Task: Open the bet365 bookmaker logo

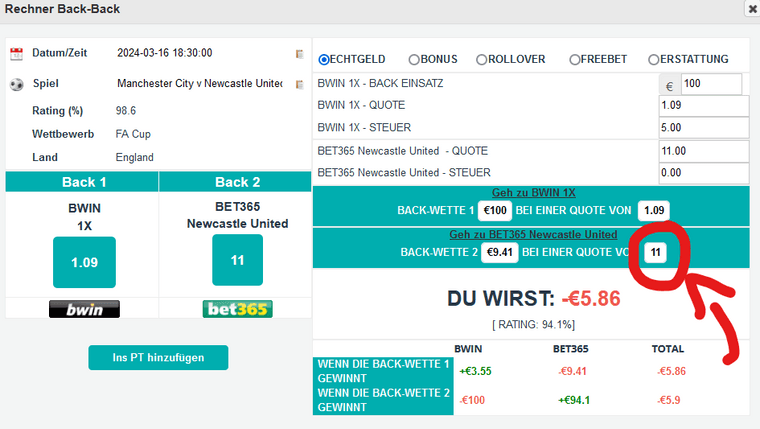Action: tap(238, 309)
